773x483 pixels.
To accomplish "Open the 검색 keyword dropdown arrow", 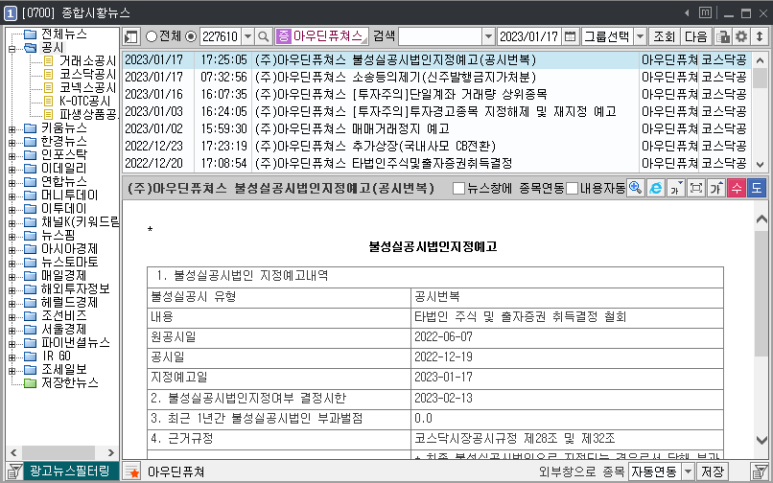I will pos(488,36).
